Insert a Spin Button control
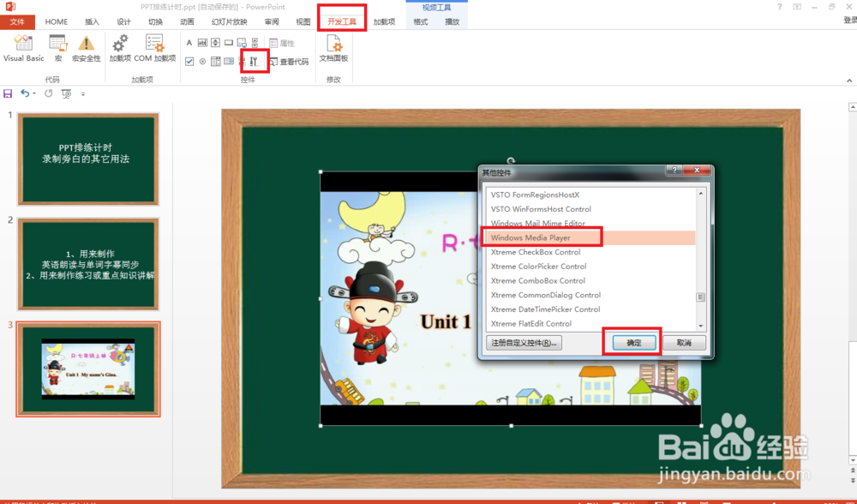The width and height of the screenshot is (857, 504). click(215, 43)
